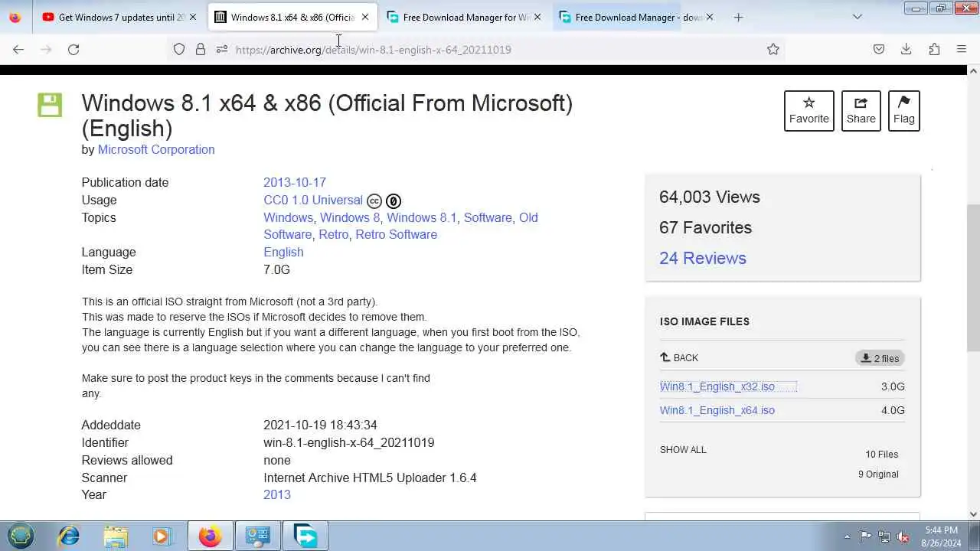This screenshot has width=980, height=551.
Task: Click the Action Center flag tray icon
Action: point(865,536)
